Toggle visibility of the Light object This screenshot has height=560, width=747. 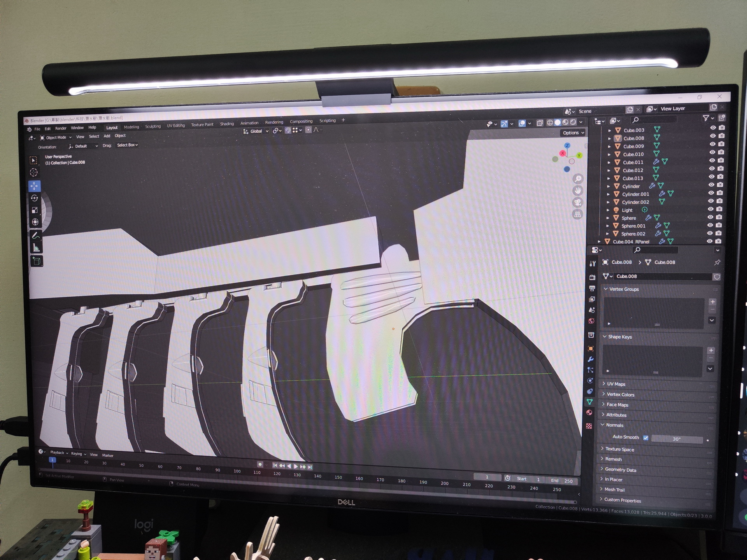click(x=710, y=209)
